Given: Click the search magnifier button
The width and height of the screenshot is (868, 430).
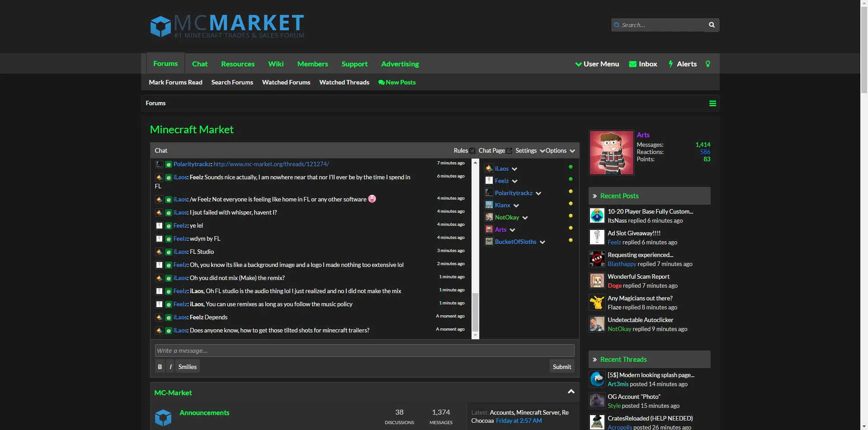Looking at the screenshot, I should coord(712,25).
